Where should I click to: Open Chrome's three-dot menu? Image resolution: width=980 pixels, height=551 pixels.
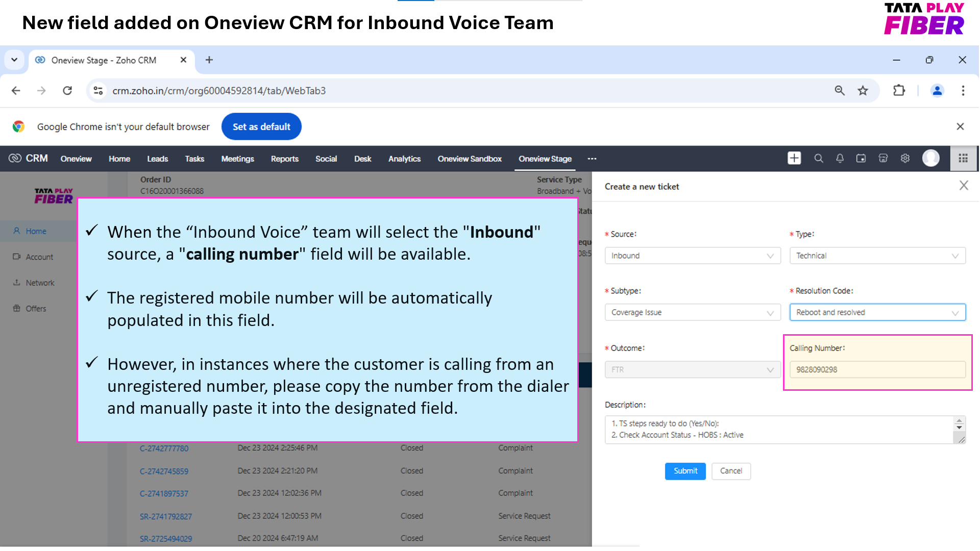click(963, 91)
